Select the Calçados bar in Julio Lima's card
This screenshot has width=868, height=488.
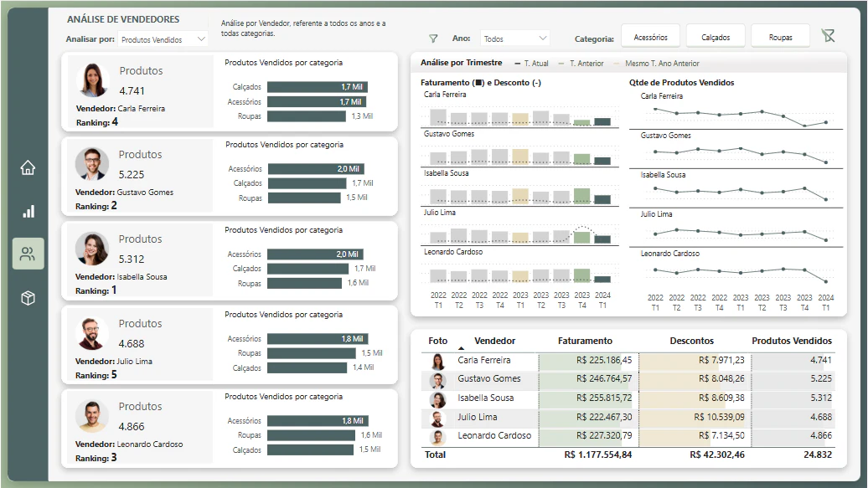click(308, 368)
